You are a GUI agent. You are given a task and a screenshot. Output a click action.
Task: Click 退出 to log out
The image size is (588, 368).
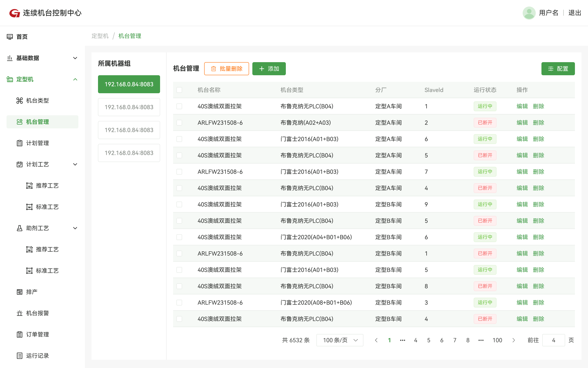click(575, 13)
